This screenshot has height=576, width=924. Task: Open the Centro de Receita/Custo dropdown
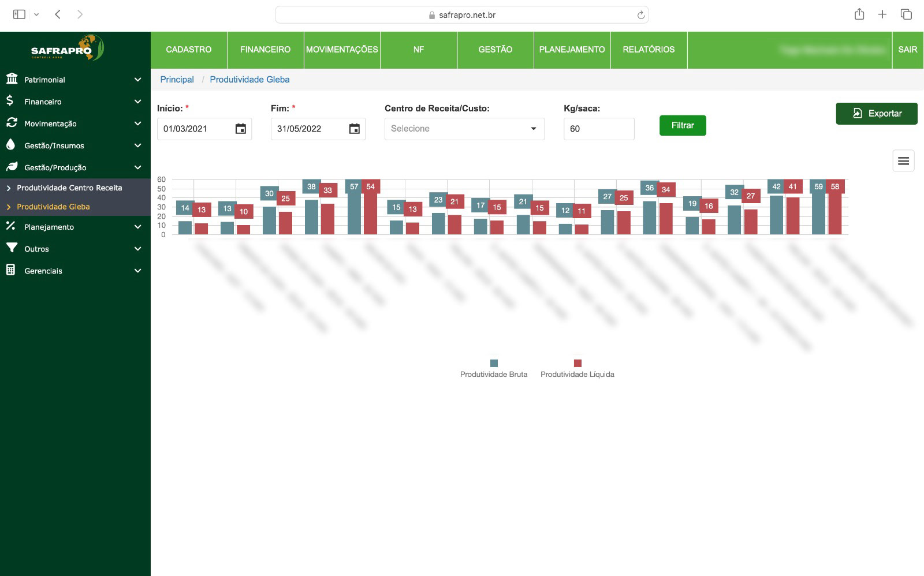tap(464, 129)
